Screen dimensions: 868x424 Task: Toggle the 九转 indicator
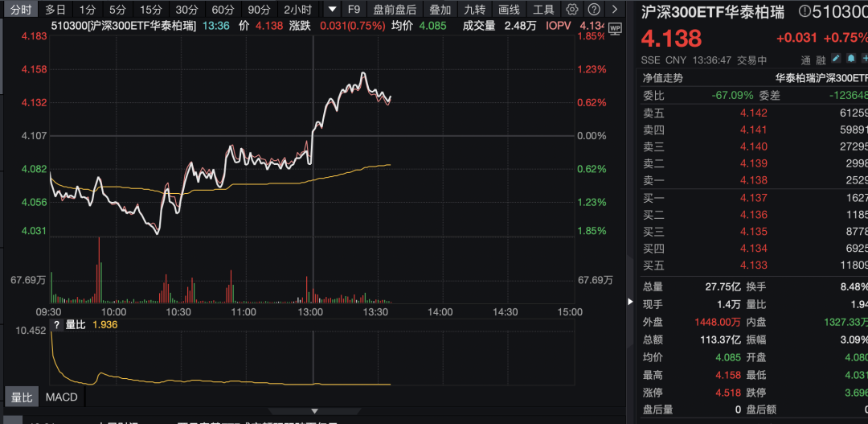474,10
